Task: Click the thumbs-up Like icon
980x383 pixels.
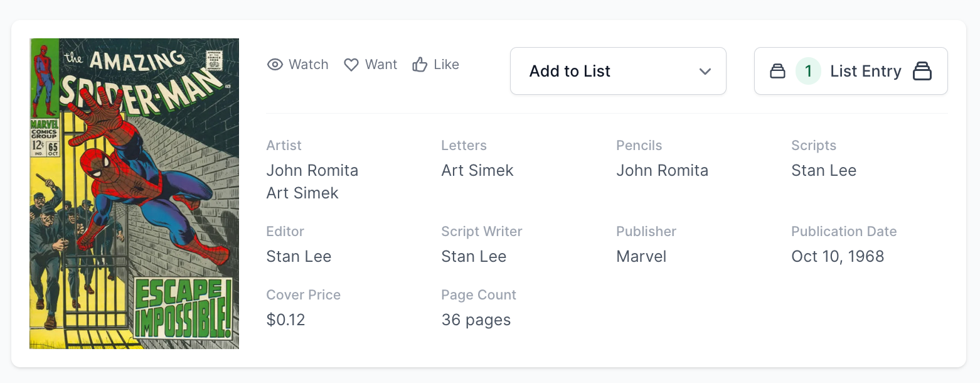Action: tap(420, 64)
